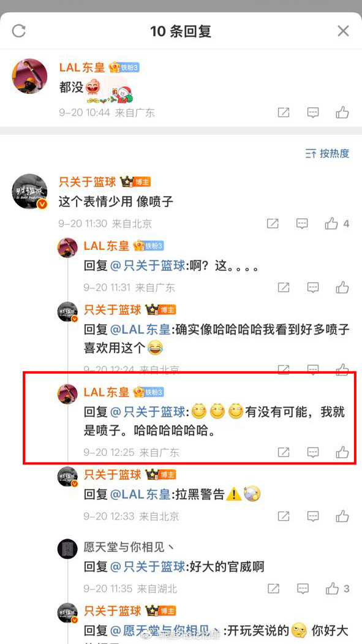Open @LAL东皇 mention in 拉黑警告 reply

(140, 494)
